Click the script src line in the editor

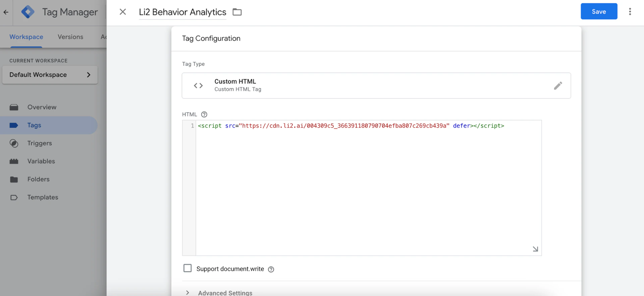[x=351, y=126]
